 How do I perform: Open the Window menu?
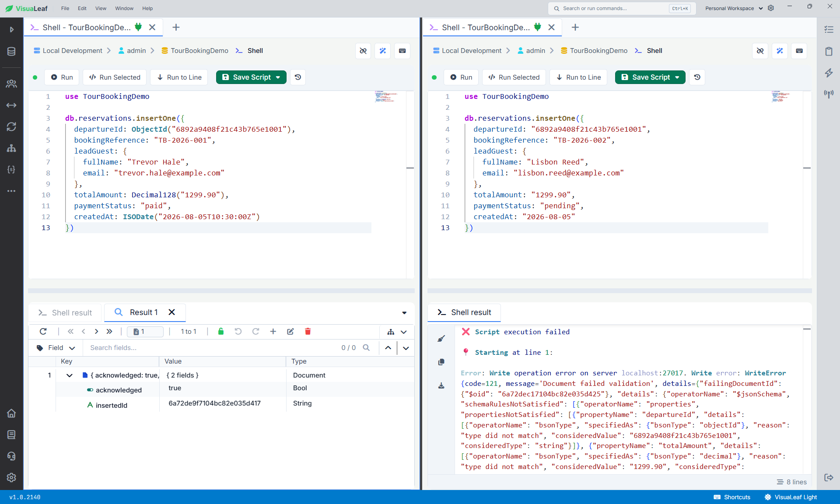tap(124, 8)
